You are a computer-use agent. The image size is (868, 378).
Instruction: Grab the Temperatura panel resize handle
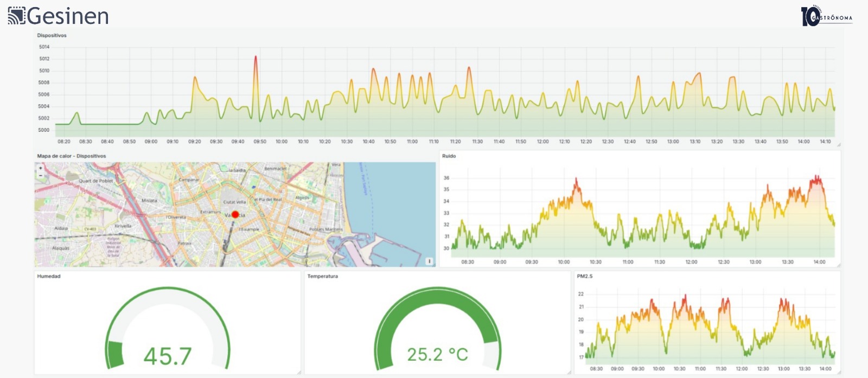tap(569, 373)
